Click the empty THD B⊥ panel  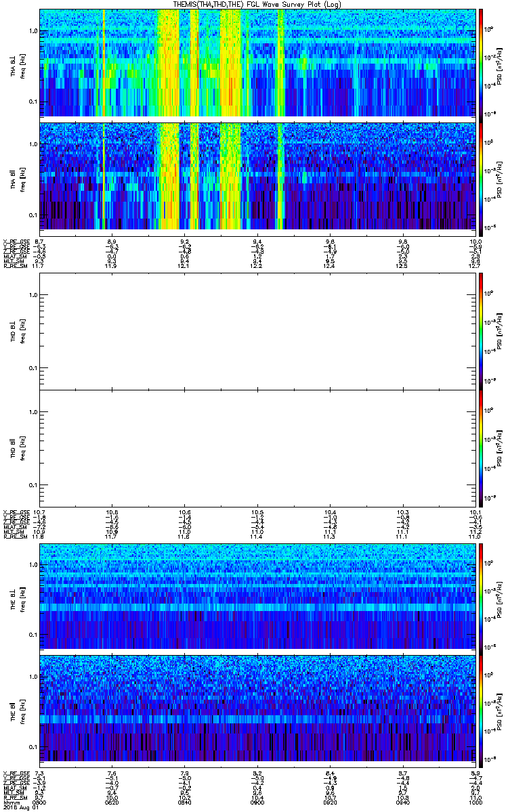(257, 331)
